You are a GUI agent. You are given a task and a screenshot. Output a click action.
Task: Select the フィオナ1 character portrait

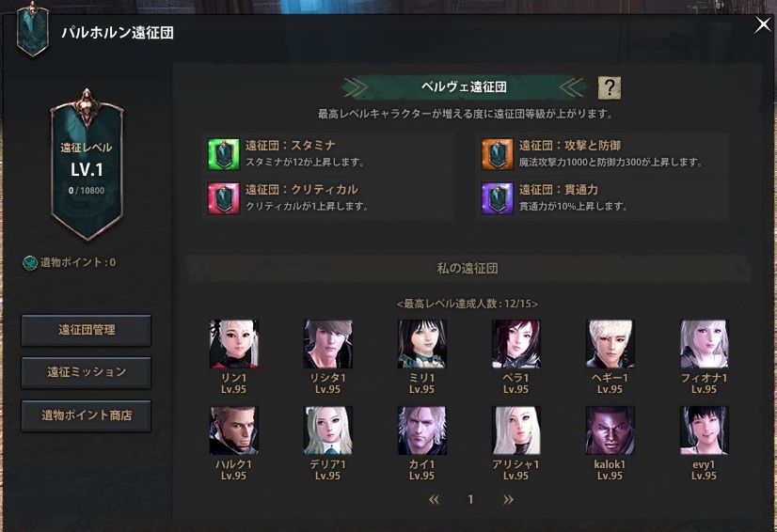(x=704, y=344)
